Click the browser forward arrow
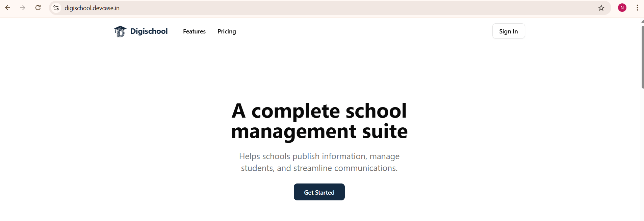This screenshot has width=644, height=221. [23, 8]
